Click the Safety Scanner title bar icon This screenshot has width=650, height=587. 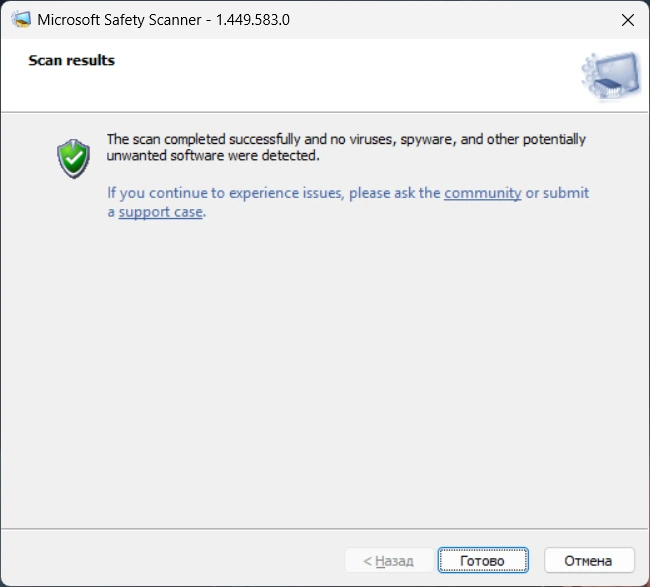point(21,19)
